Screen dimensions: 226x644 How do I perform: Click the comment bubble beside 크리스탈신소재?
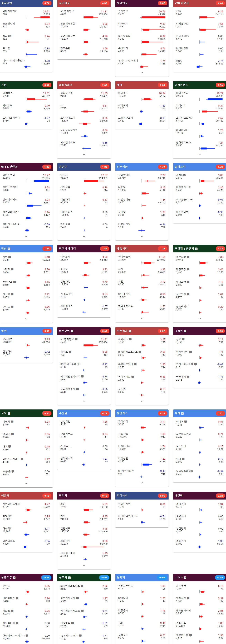click(196, 364)
